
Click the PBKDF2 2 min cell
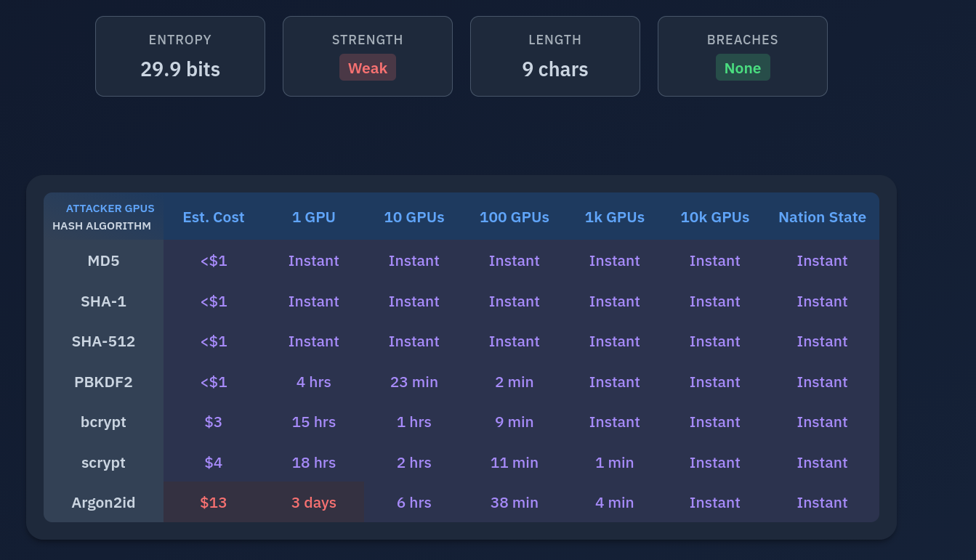[x=515, y=382]
